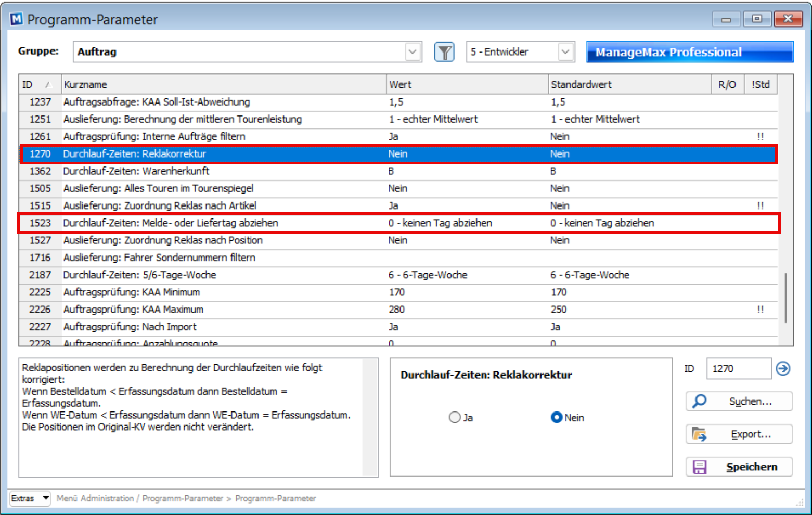Select row 2187 Durchlauf-Zeiten: 5/6-Tage-Woche
Viewport: 812px width, 515px height.
(x=398, y=275)
